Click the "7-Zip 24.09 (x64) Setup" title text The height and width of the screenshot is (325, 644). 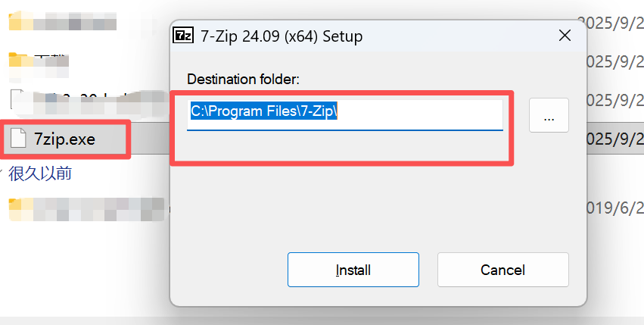pos(281,36)
